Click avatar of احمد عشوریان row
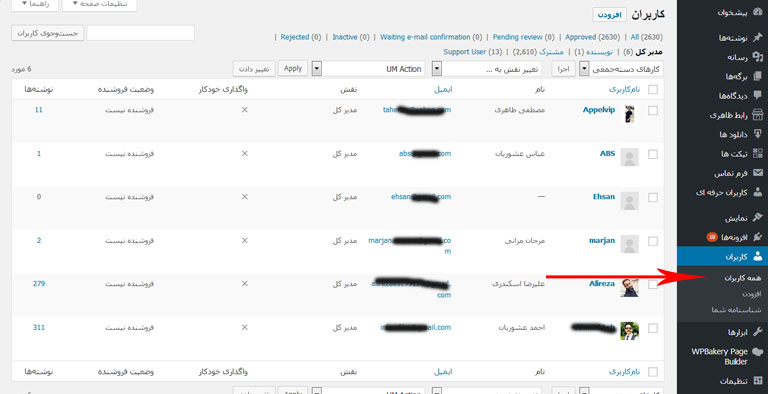 click(x=629, y=331)
